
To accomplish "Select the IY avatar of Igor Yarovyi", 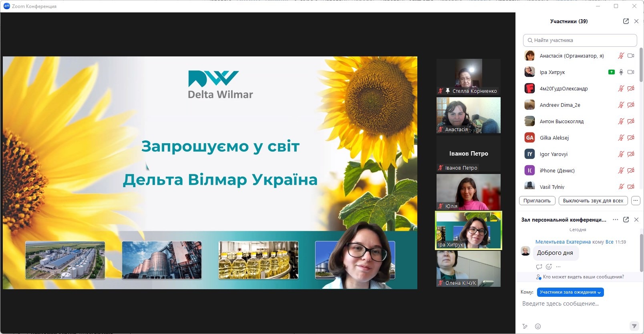I will point(529,154).
